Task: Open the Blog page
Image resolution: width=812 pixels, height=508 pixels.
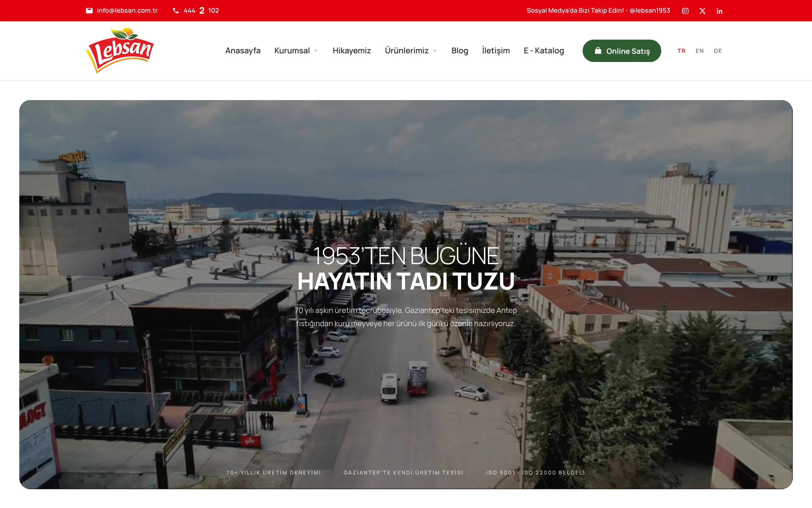Action: click(460, 51)
